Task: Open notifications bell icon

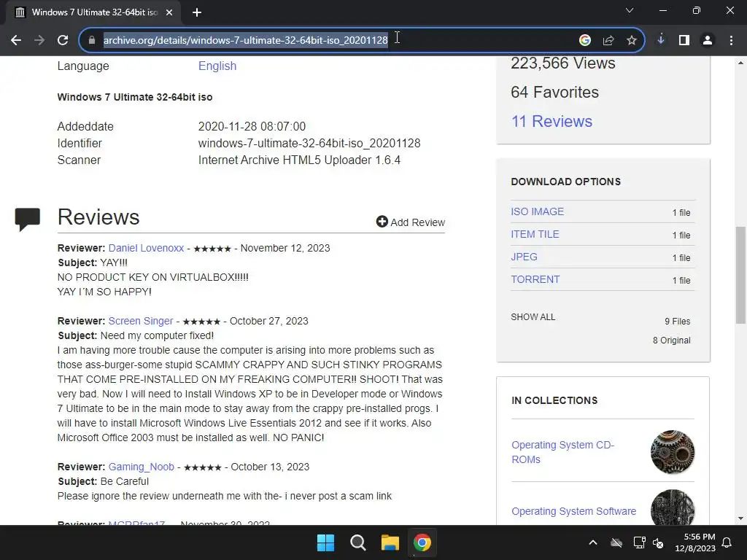Action: pos(727,542)
